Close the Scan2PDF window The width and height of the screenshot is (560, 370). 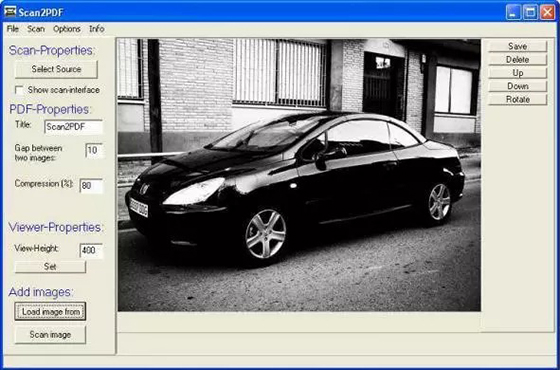pos(548,12)
